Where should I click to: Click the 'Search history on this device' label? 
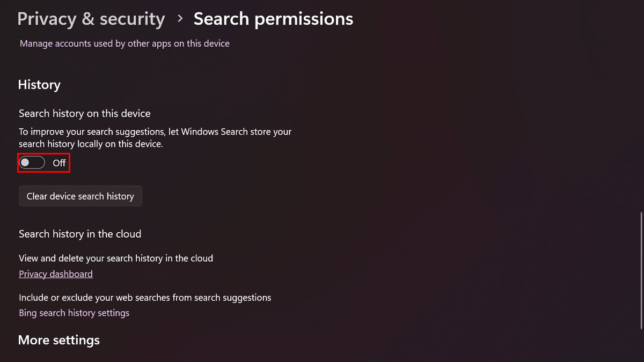click(84, 114)
